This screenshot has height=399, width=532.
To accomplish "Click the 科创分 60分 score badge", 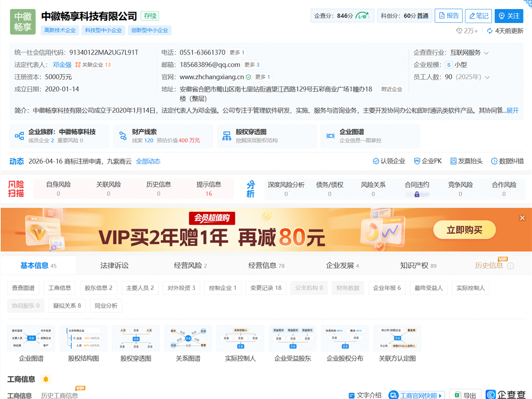I will pyautogui.click(x=405, y=16).
